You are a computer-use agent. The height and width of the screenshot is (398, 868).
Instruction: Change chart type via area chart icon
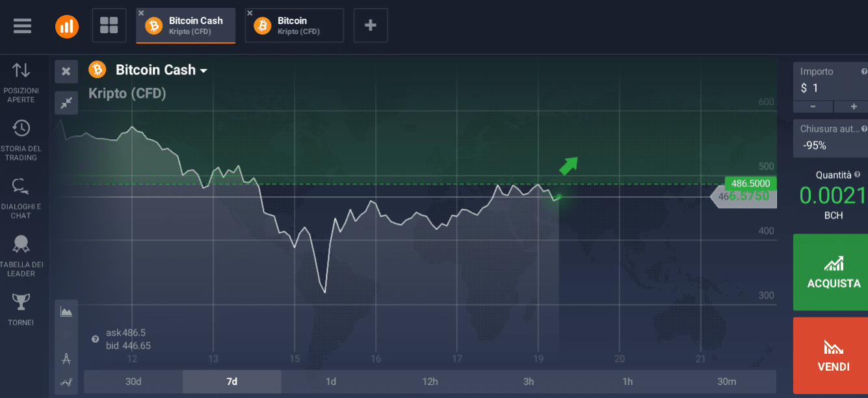click(x=66, y=312)
